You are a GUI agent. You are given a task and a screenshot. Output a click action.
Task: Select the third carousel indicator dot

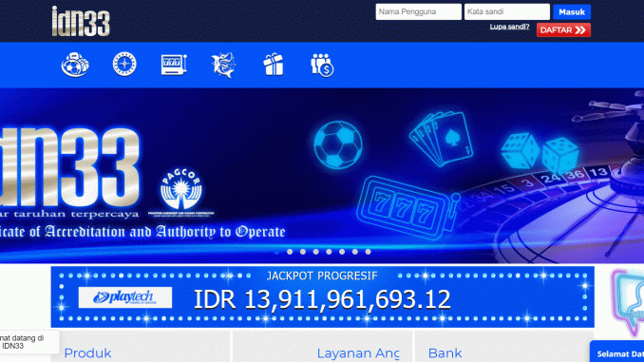pyautogui.click(x=303, y=252)
